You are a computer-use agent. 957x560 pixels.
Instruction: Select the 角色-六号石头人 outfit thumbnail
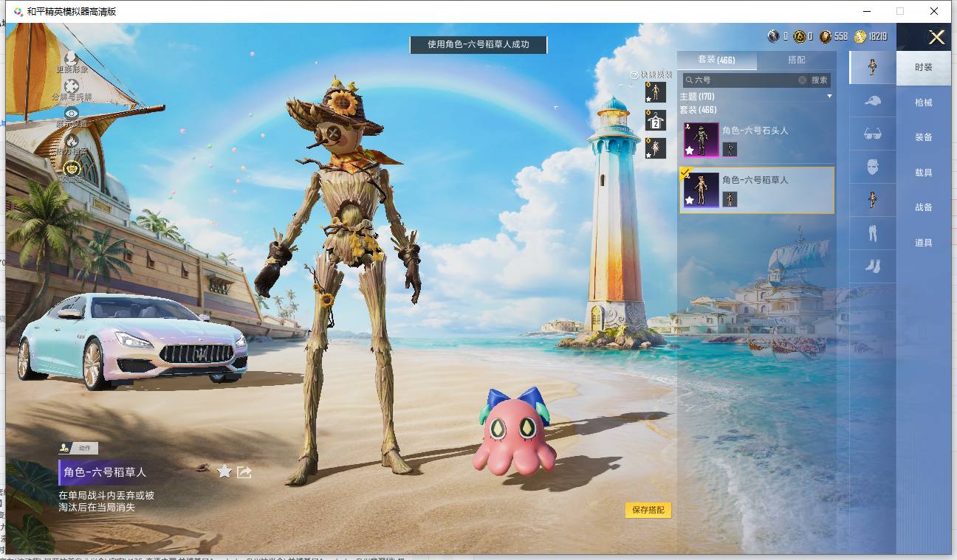point(702,140)
